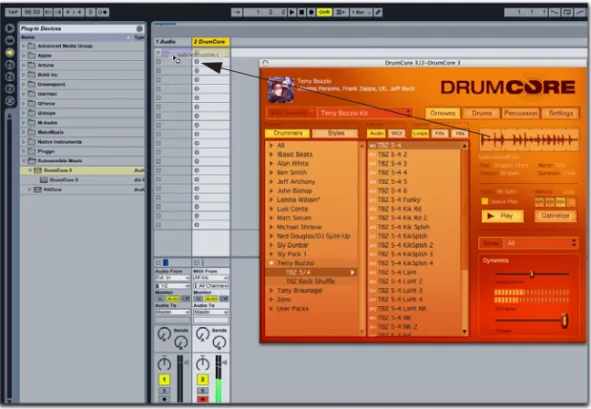Expand the Native Instruments folder
The width and height of the screenshot is (591, 409).
24,142
